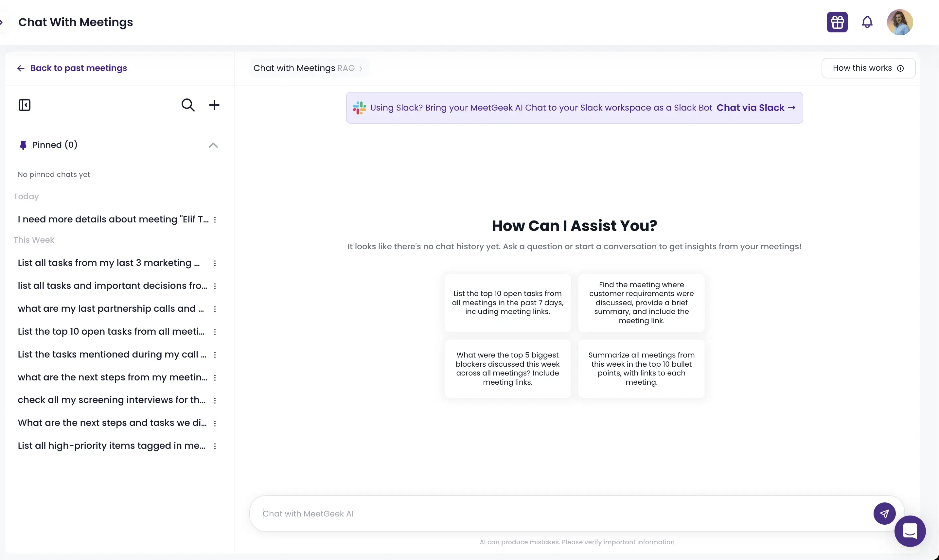Open the support chat bubble at bottom-right
This screenshot has width=939, height=560.
click(x=910, y=531)
